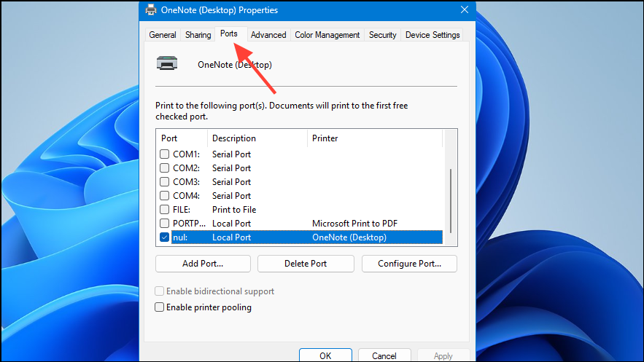
Task: Click the 'nul:' port name
Action: point(180,237)
